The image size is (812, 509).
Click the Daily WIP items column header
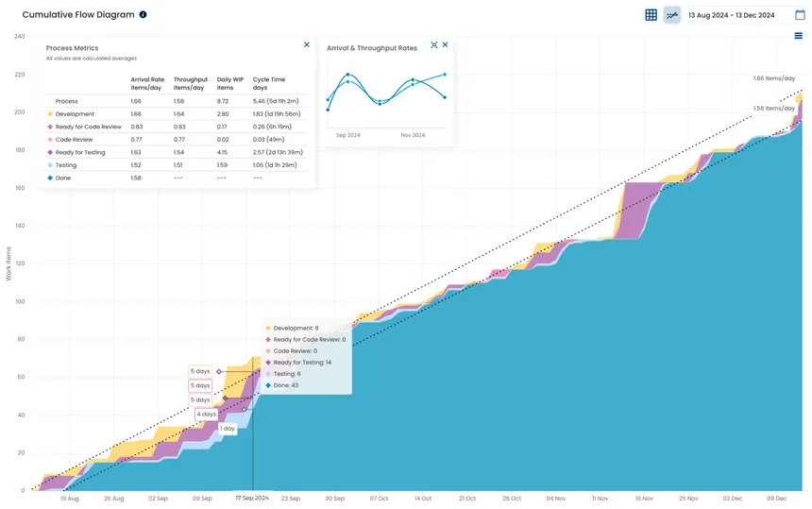(230, 83)
